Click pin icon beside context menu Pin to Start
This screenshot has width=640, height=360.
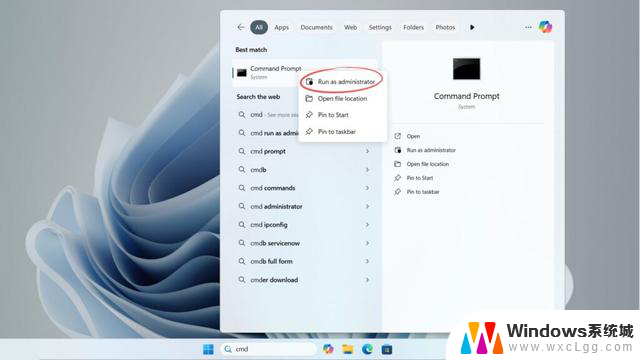pyautogui.click(x=309, y=115)
